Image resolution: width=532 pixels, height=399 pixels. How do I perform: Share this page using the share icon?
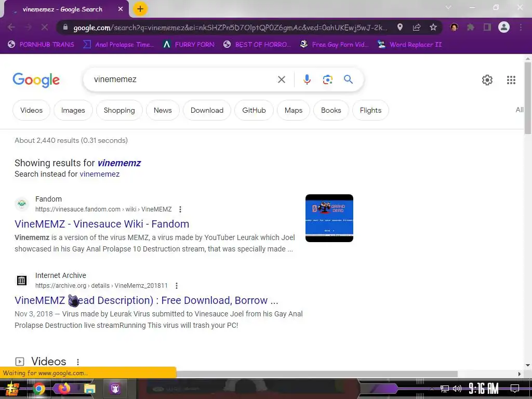(x=417, y=27)
